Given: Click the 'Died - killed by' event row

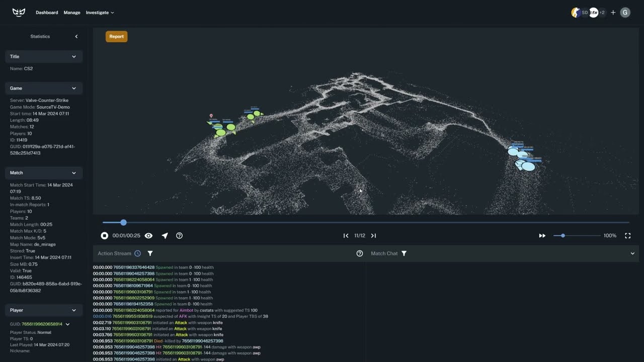Looking at the screenshot, I should click(x=158, y=341).
